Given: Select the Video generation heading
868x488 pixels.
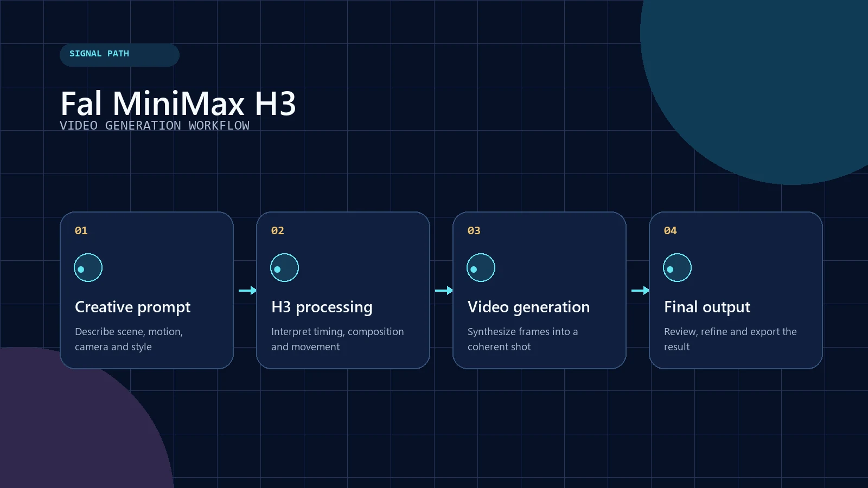Looking at the screenshot, I should point(528,307).
